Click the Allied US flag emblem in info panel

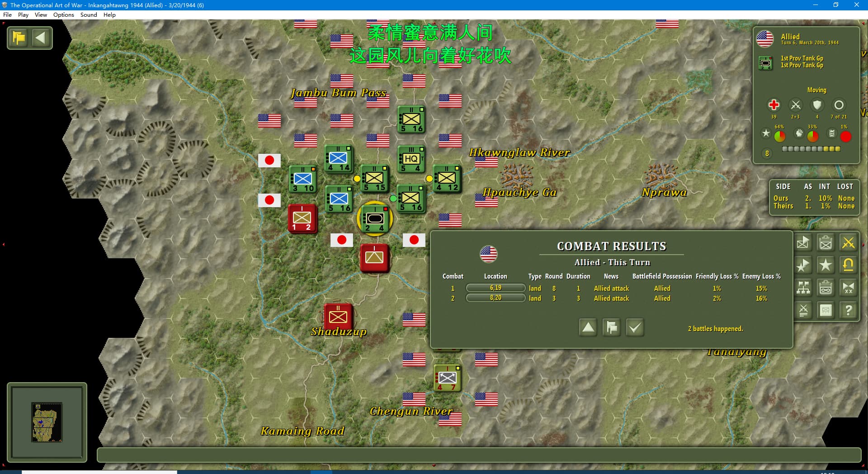point(765,39)
